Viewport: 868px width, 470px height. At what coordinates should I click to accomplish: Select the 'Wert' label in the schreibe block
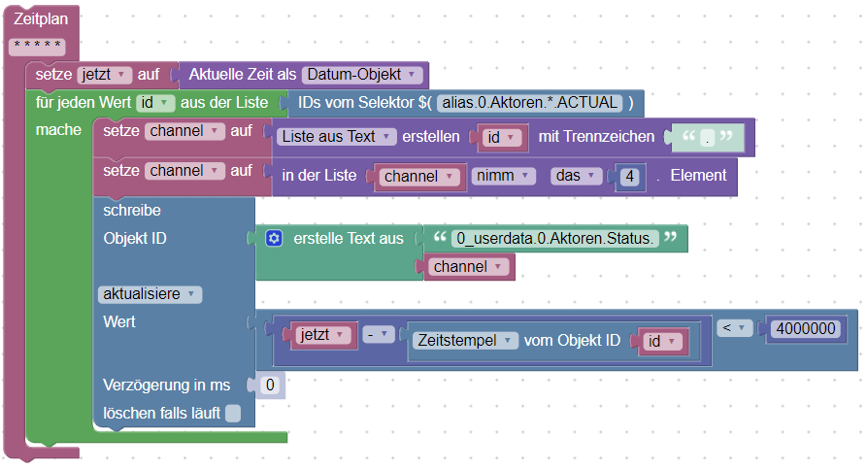click(119, 321)
